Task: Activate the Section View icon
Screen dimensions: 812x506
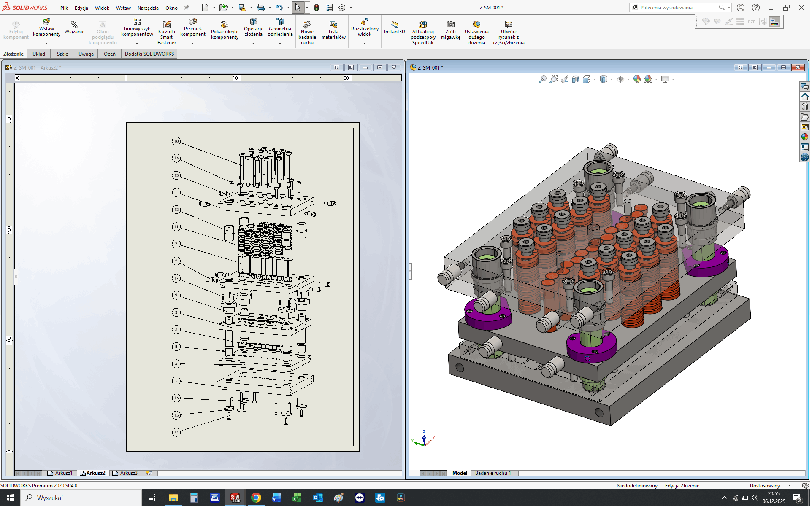Action: [x=576, y=79]
